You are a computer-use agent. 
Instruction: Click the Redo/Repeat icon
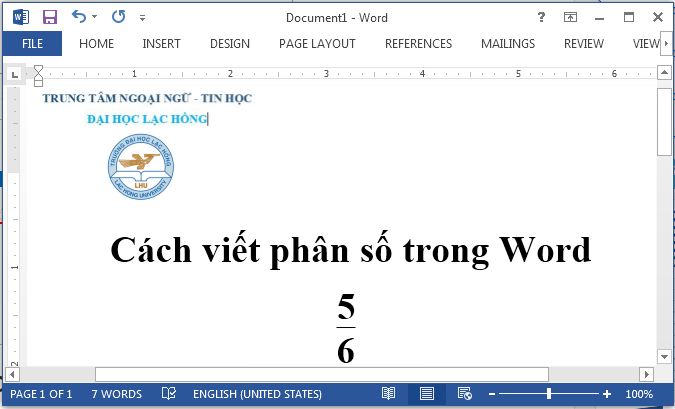coord(119,17)
